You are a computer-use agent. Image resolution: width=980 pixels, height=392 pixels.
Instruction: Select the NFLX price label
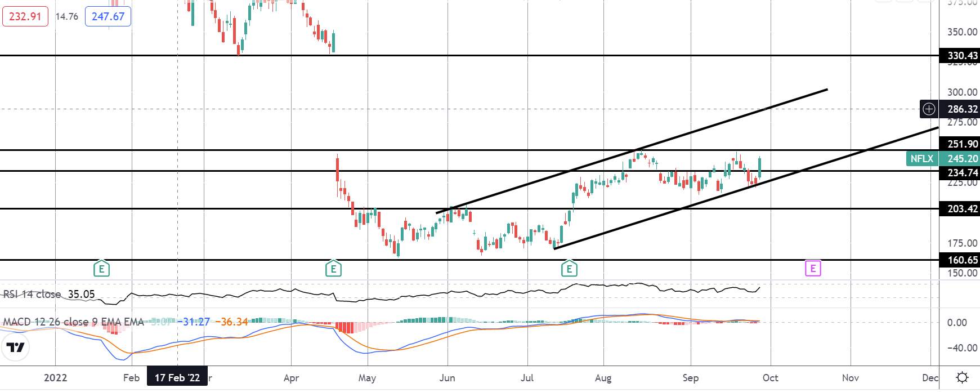tap(922, 159)
